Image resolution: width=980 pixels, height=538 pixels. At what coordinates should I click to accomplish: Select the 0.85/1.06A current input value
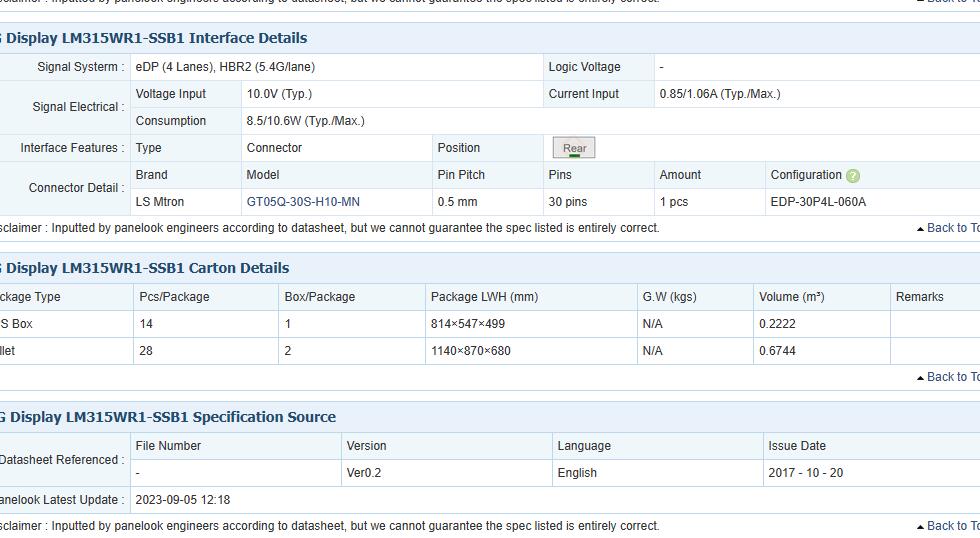tap(720, 94)
